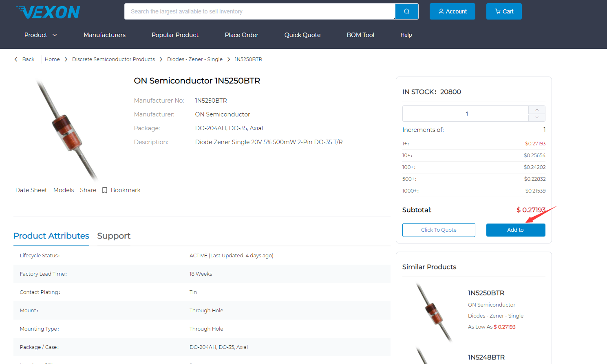Open Manufacturers menu item

click(105, 35)
